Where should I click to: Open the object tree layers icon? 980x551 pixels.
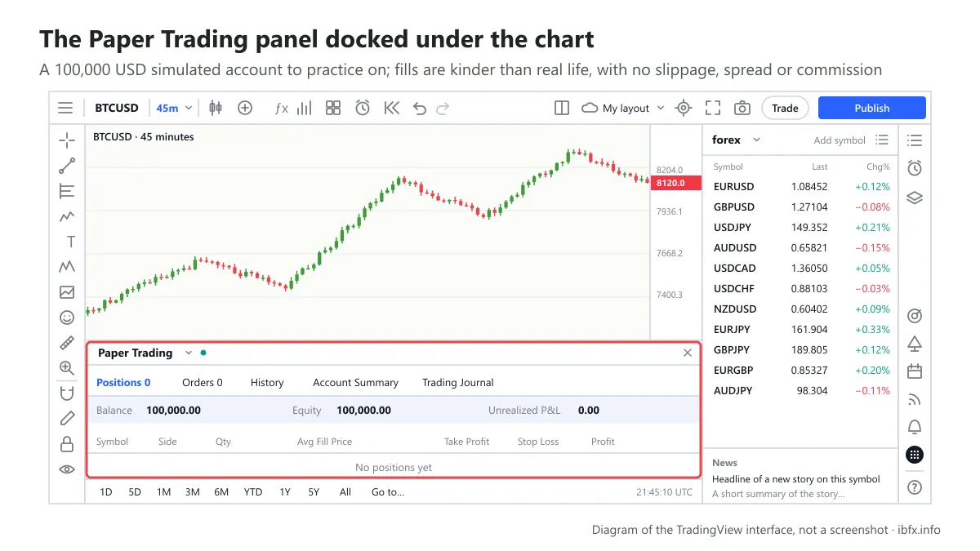[x=915, y=198]
